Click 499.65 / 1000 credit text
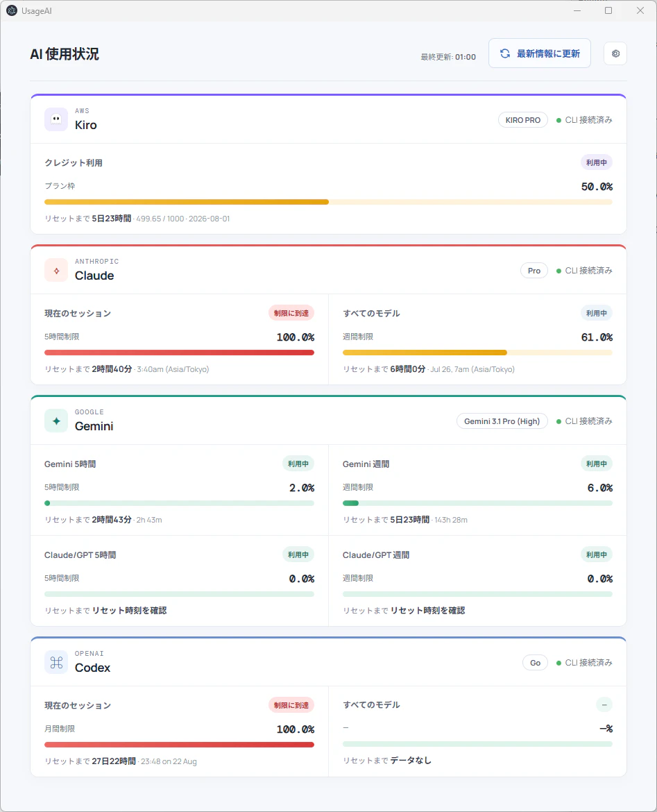 click(160, 219)
